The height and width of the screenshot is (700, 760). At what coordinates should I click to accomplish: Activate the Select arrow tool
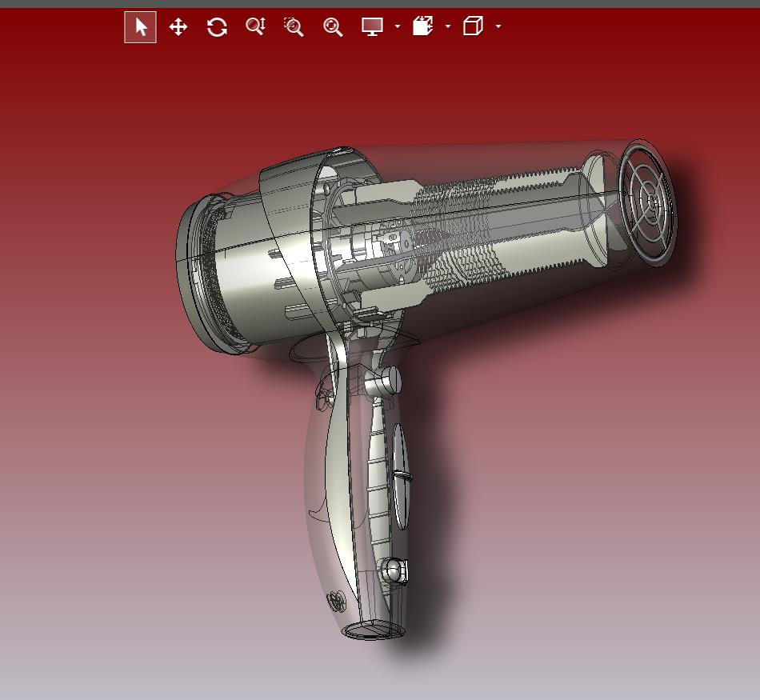pyautogui.click(x=140, y=27)
